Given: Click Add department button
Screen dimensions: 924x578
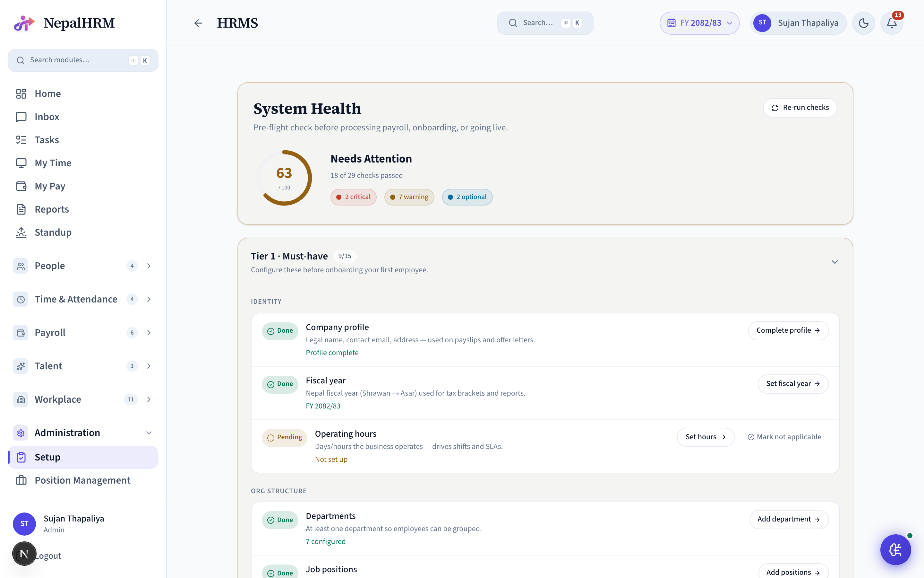Looking at the screenshot, I should tap(789, 519).
